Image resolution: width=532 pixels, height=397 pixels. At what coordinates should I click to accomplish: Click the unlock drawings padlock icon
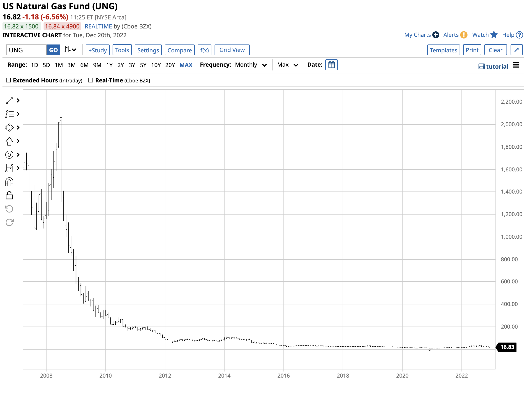(x=9, y=195)
